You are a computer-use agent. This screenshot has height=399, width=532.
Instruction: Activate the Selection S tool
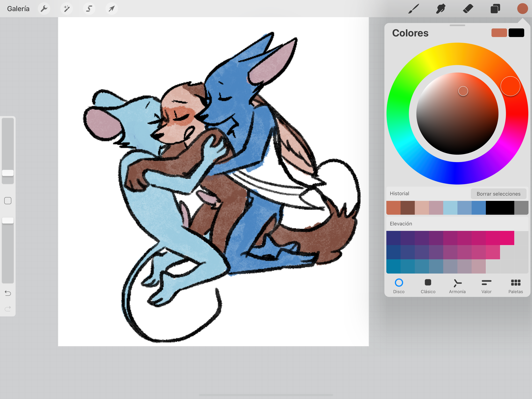[89, 9]
